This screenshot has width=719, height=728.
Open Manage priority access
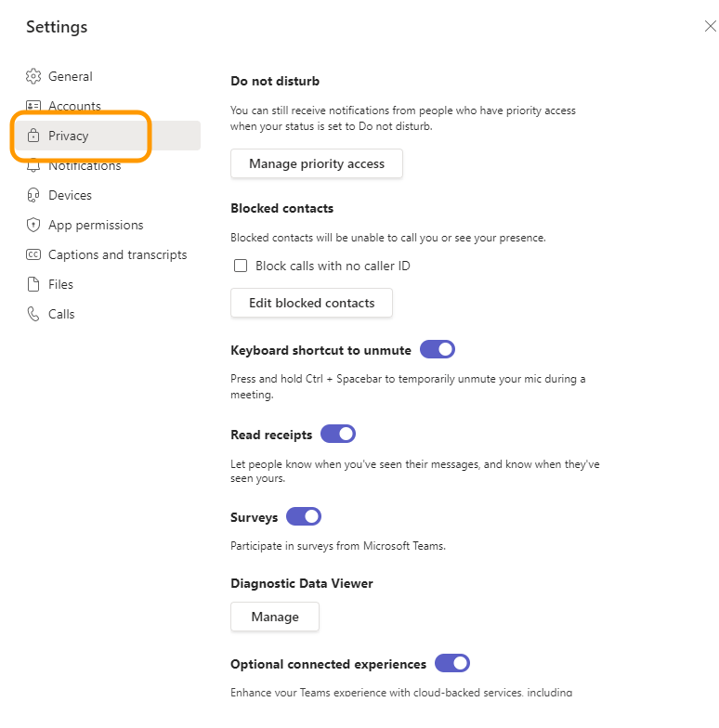pos(317,163)
